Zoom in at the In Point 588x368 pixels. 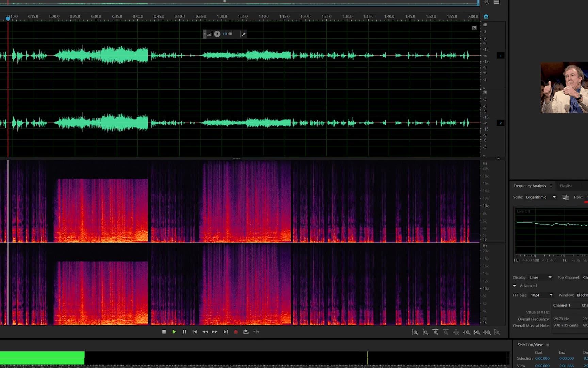[467, 332]
